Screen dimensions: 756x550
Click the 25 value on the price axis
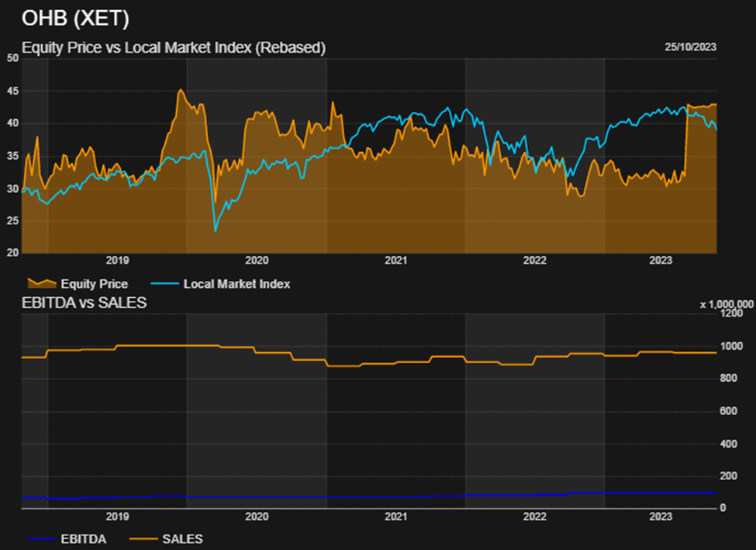point(13,221)
